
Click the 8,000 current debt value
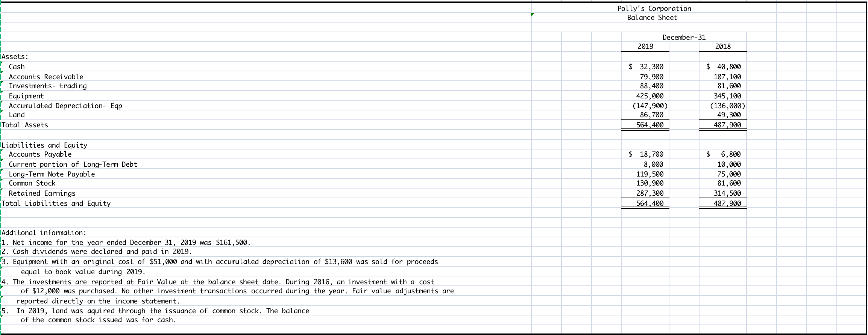654,164
